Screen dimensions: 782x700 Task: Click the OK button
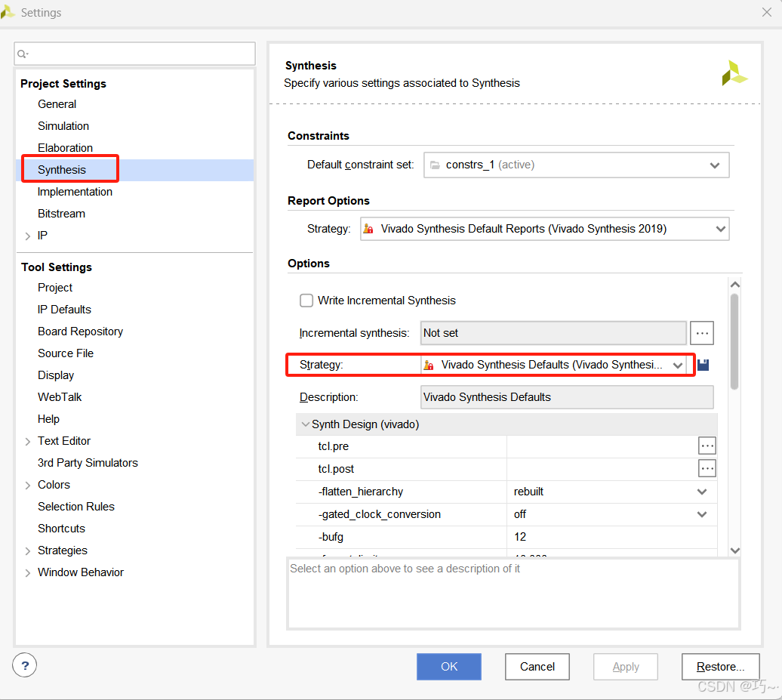tap(449, 667)
